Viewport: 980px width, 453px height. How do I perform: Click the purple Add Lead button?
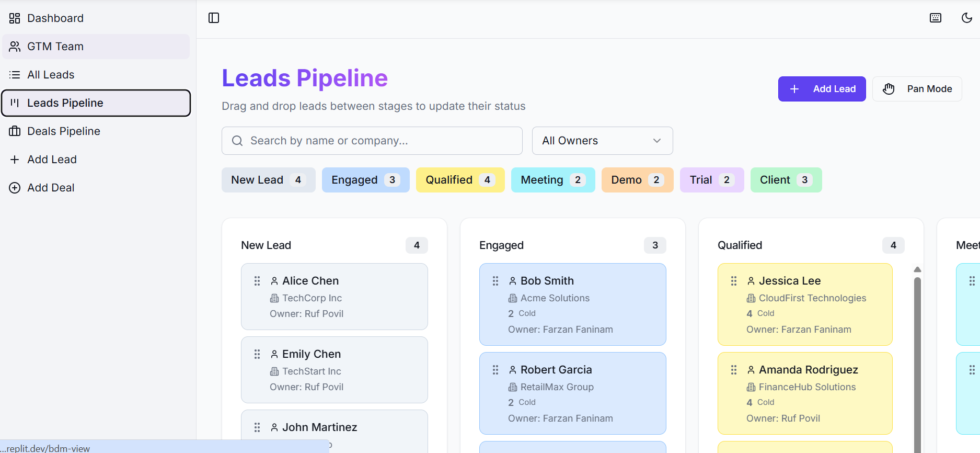point(822,89)
